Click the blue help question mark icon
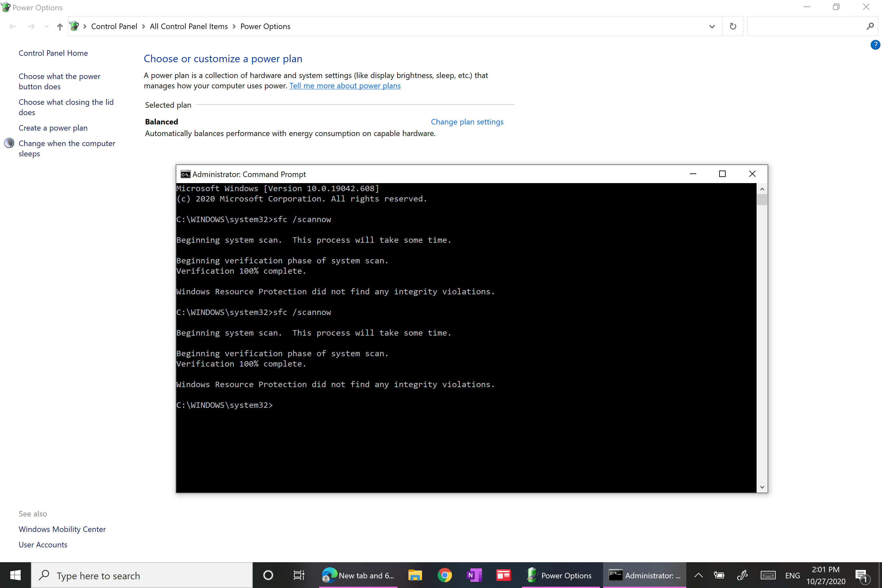 click(x=875, y=45)
